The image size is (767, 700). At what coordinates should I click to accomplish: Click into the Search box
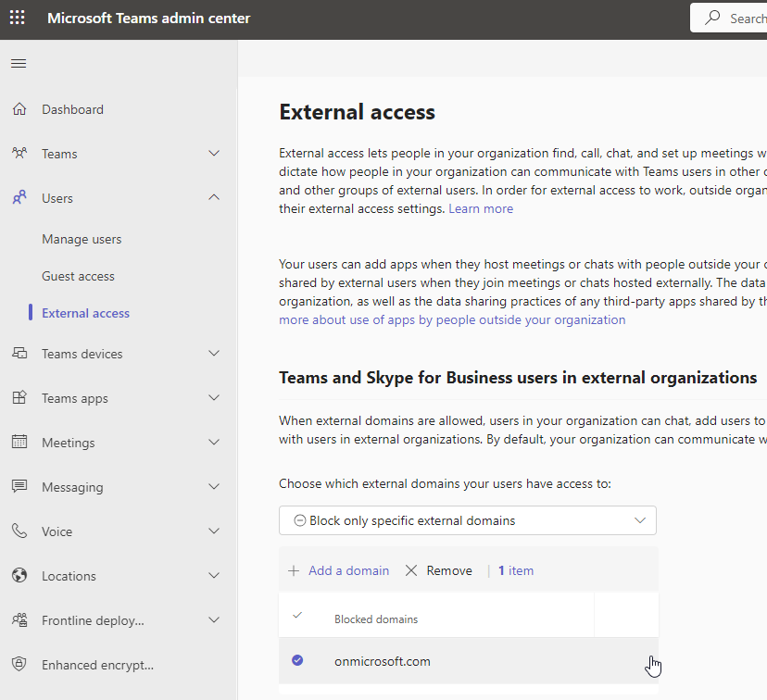[x=741, y=19]
